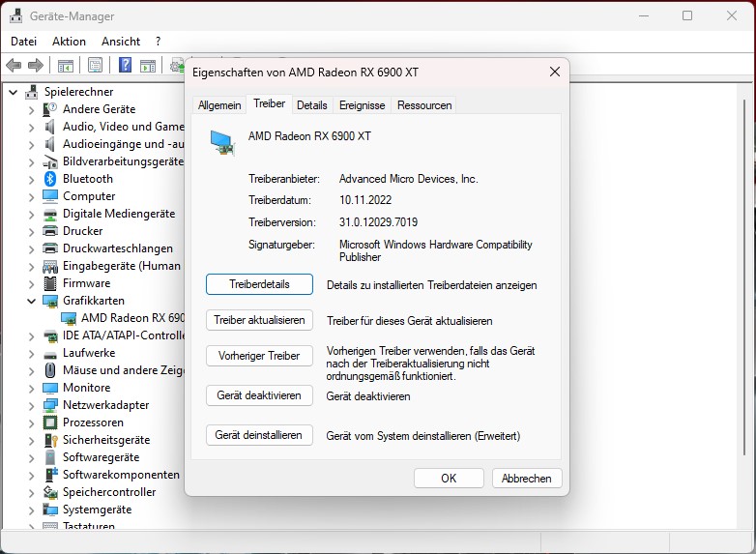The width and height of the screenshot is (756, 554).
Task: Click the Speichercontroller icon
Action: click(x=50, y=492)
